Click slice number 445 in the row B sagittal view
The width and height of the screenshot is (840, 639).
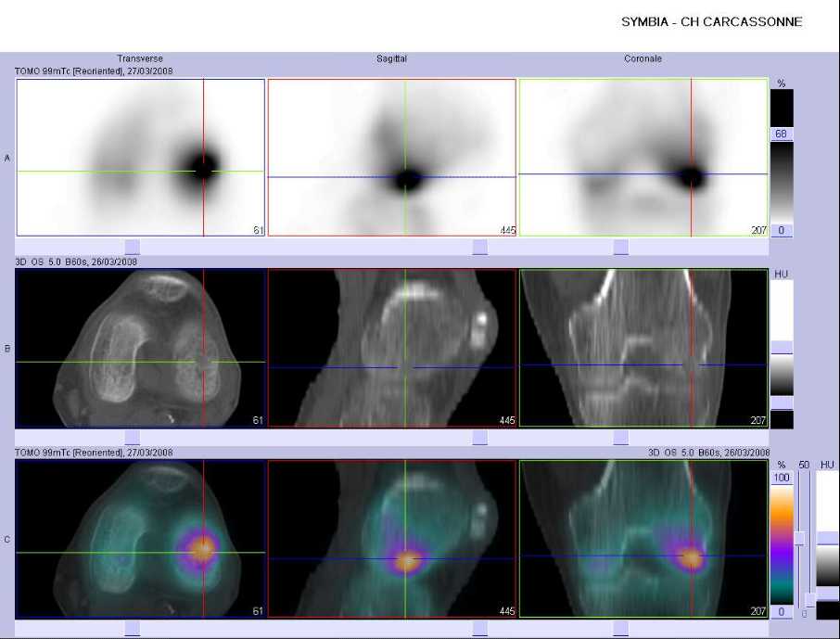tap(507, 421)
